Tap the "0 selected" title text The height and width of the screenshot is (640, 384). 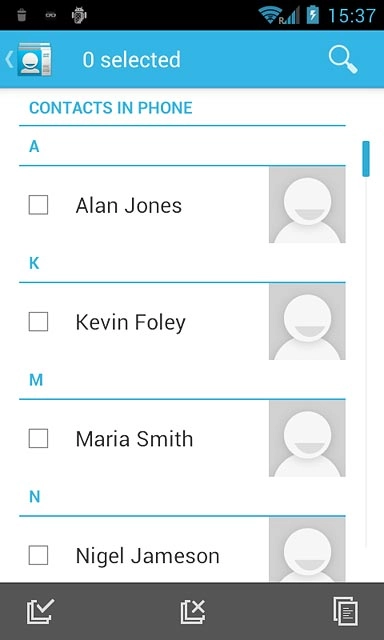coord(131,60)
